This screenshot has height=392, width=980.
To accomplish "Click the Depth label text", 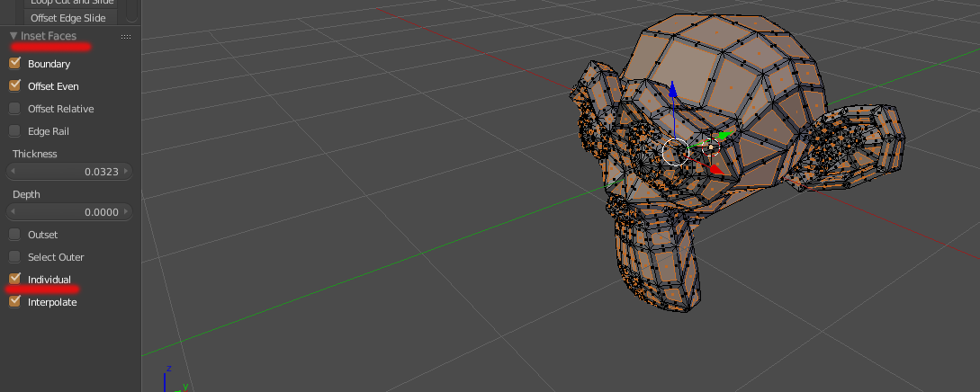I will (26, 195).
